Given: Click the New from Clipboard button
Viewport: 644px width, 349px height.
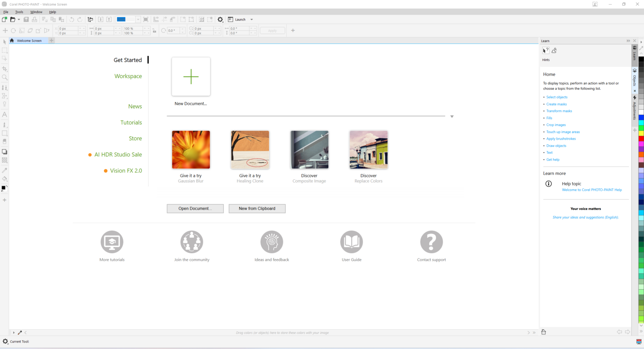Looking at the screenshot, I should 257,208.
